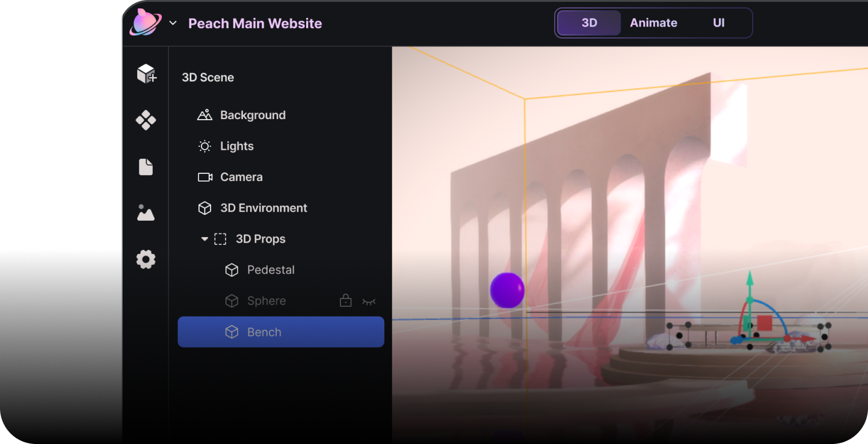Image resolution: width=868 pixels, height=444 pixels.
Task: Open the settings gear icon
Action: coord(146,260)
